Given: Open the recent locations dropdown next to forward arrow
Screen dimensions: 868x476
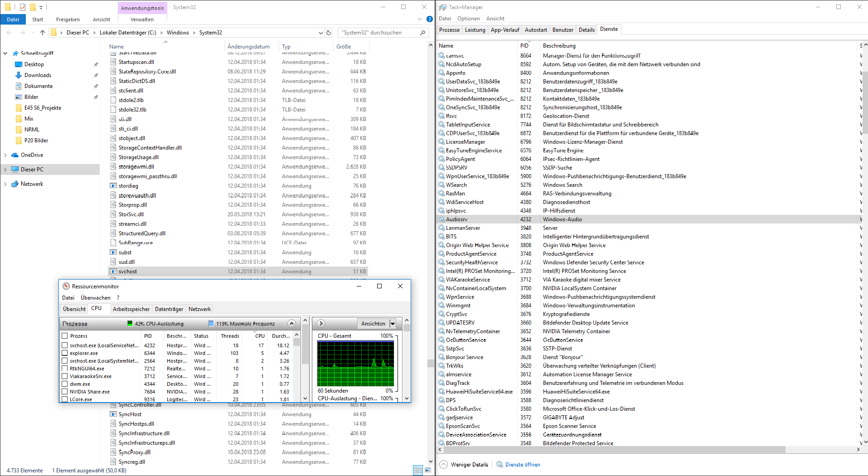Looking at the screenshot, I should click(33, 33).
